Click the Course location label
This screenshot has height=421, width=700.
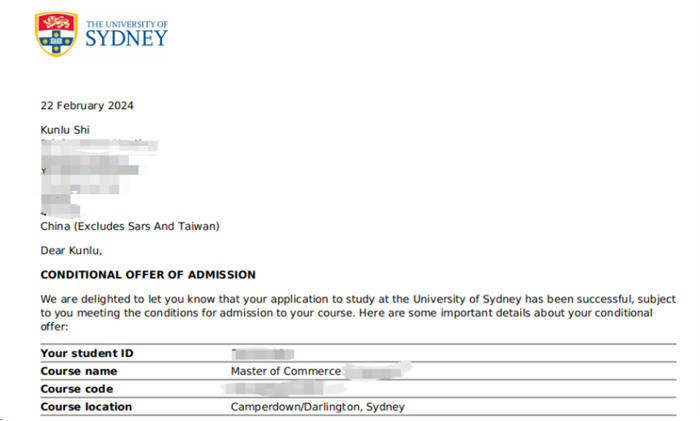(86, 407)
